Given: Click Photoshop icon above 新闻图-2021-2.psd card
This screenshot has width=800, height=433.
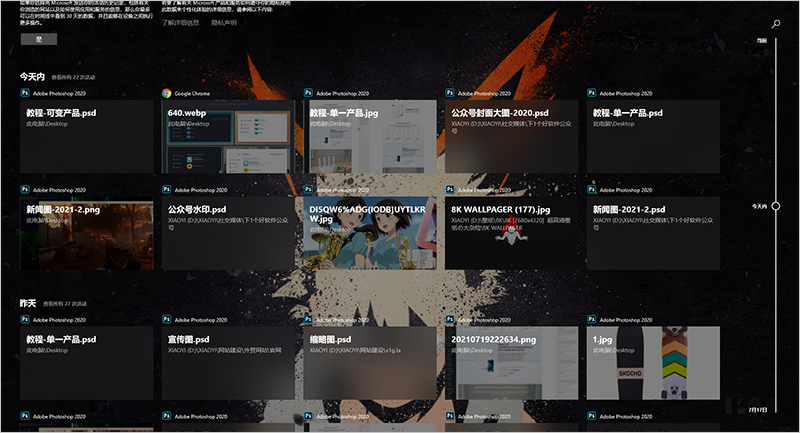Looking at the screenshot, I should [591, 189].
